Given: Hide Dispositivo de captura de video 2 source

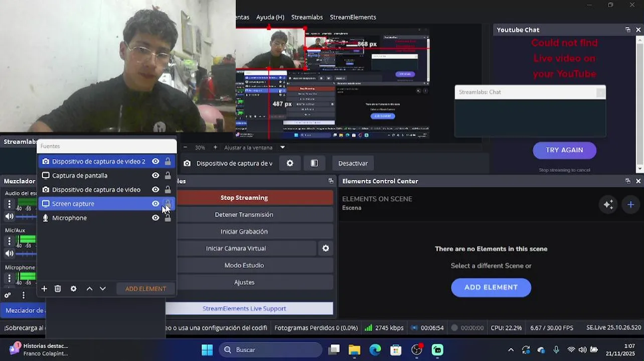Looking at the screenshot, I should (x=155, y=161).
